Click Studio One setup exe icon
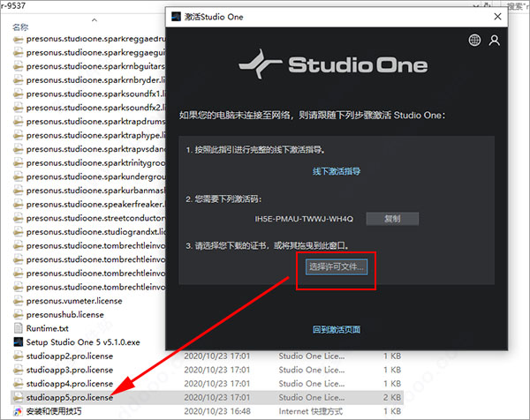Image resolution: width=530 pixels, height=420 pixels. [19, 342]
